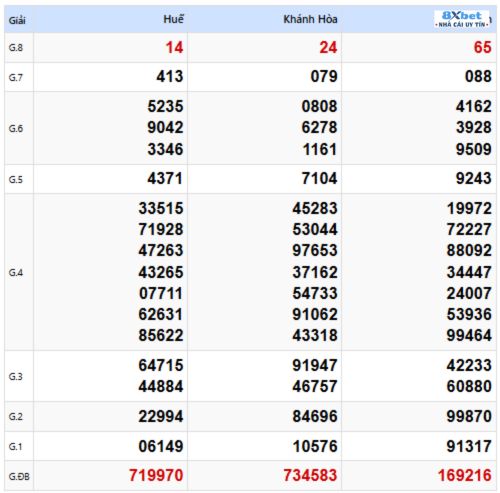Viewport: 500px width, 493px height.
Task: Click the G.6 row label
Action: click(x=16, y=128)
